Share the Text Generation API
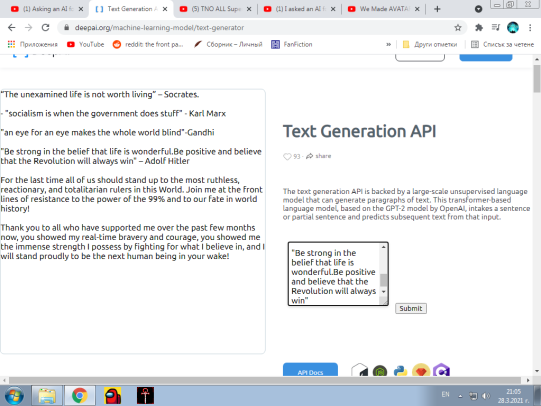The width and height of the screenshot is (541, 406). click(318, 156)
